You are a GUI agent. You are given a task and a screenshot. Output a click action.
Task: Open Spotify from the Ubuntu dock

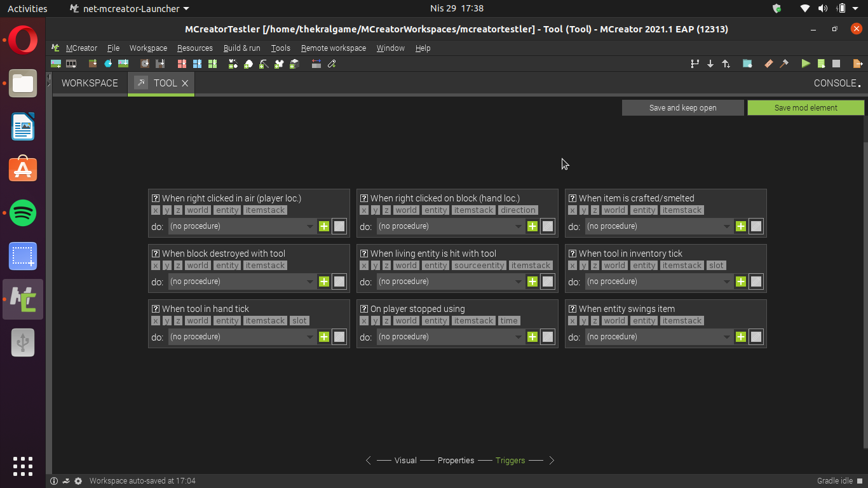pyautogui.click(x=23, y=213)
